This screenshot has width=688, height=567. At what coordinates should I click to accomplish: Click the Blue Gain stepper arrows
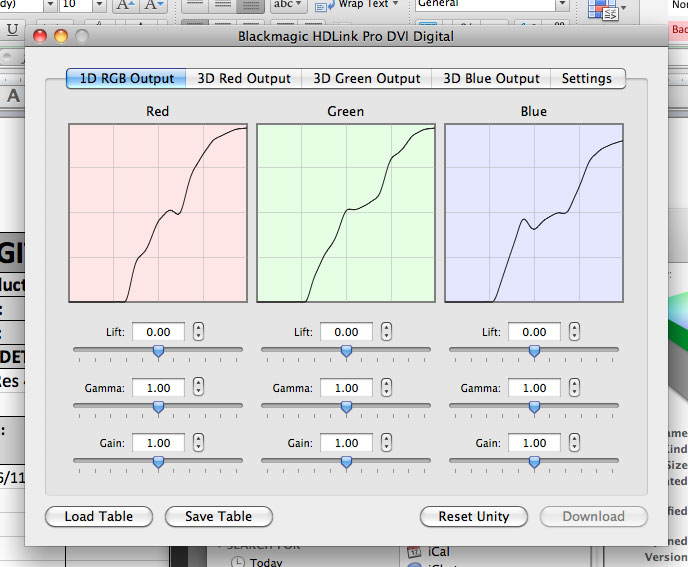pos(574,443)
